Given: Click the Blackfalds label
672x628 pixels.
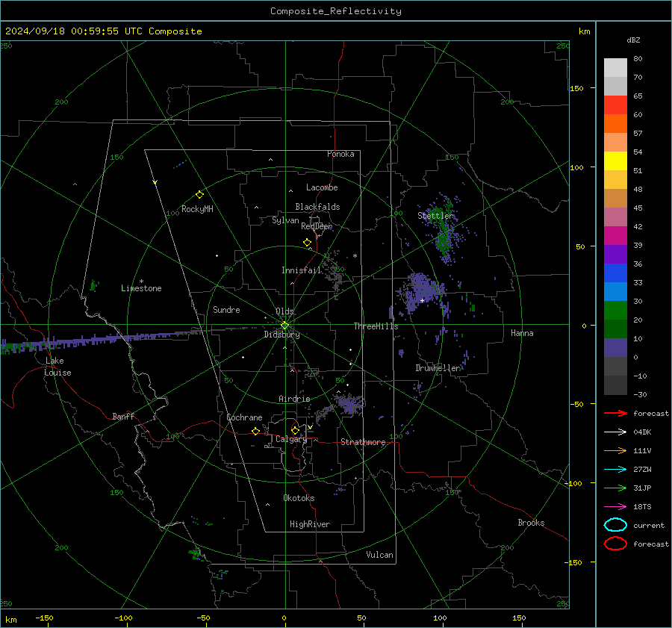Looking at the screenshot, I should (x=317, y=207).
